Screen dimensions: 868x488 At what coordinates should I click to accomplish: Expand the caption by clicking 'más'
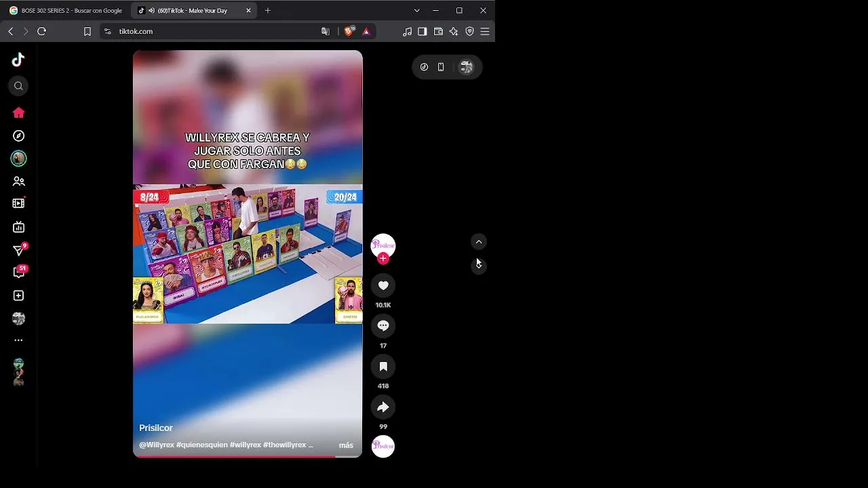tap(346, 445)
